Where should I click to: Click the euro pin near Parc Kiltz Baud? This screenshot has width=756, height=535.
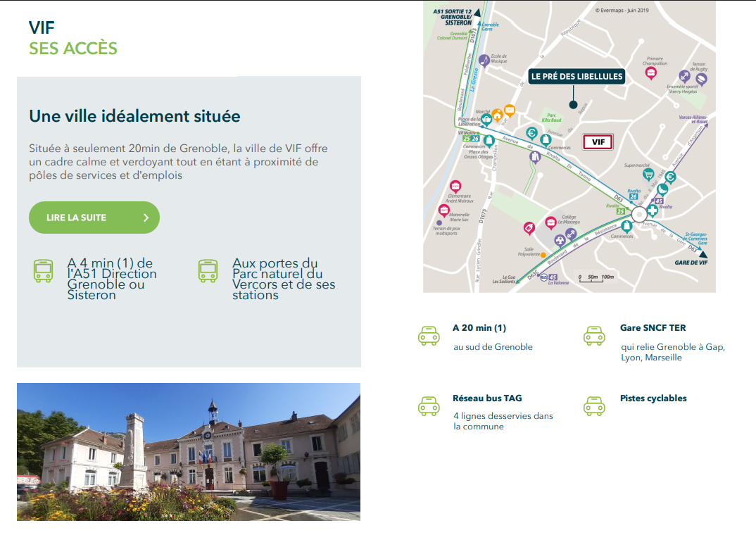pos(531,133)
